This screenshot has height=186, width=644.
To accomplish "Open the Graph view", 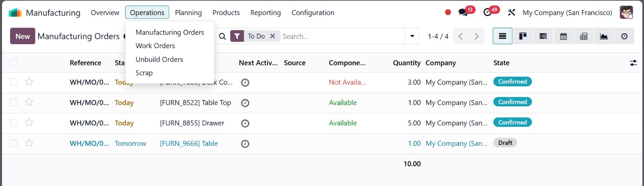I will point(604,36).
